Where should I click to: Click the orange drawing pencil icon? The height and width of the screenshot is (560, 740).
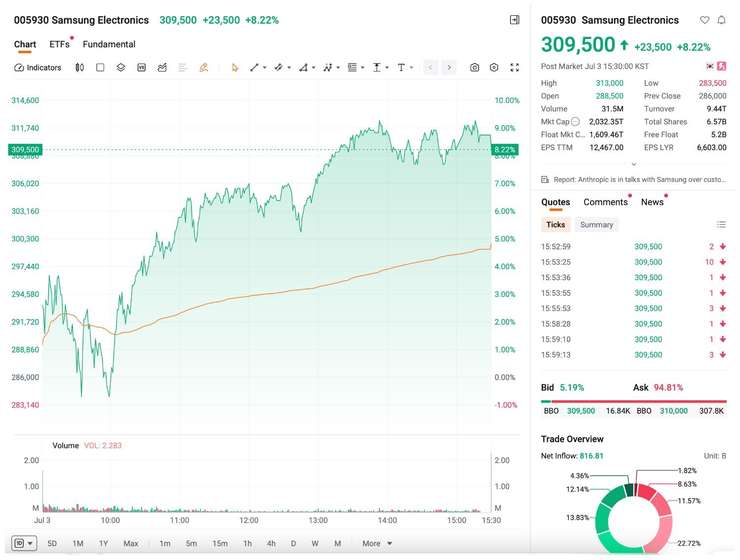point(204,68)
